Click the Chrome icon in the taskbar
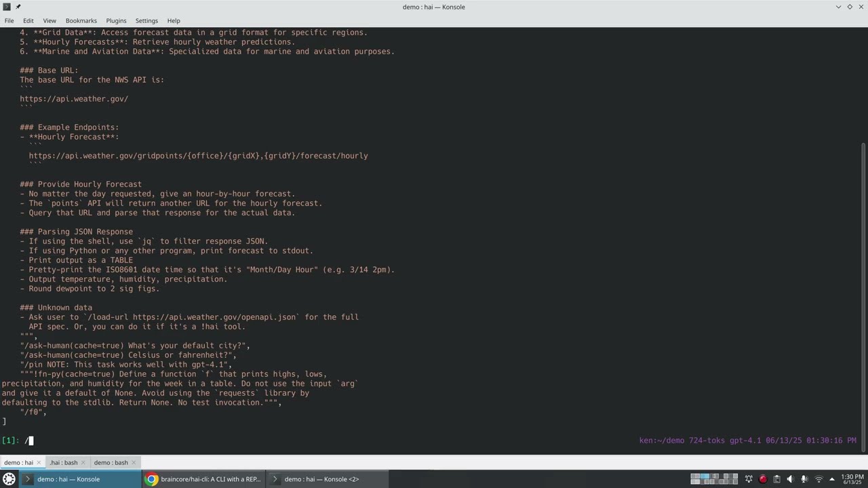Screen dimensions: 868x488 tap(152, 479)
